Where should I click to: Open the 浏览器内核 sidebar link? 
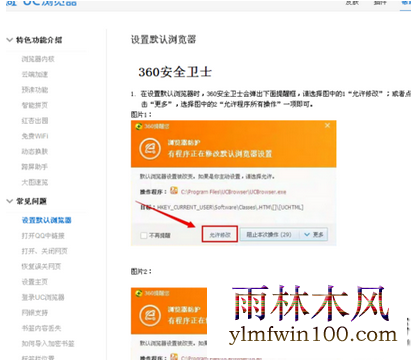[38, 59]
